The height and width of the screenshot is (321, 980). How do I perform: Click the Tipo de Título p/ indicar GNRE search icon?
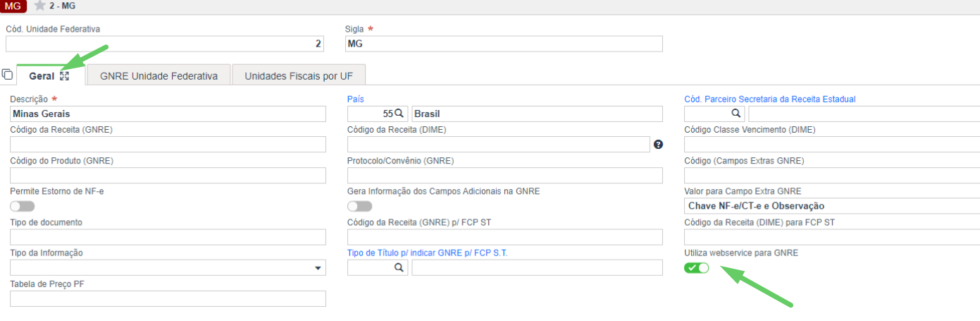coord(399,267)
